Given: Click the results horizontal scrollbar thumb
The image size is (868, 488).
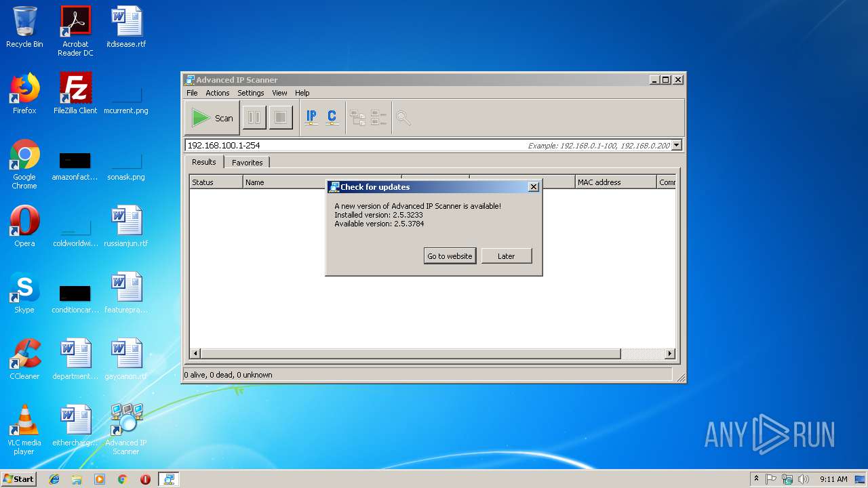Looking at the screenshot, I should click(x=411, y=353).
